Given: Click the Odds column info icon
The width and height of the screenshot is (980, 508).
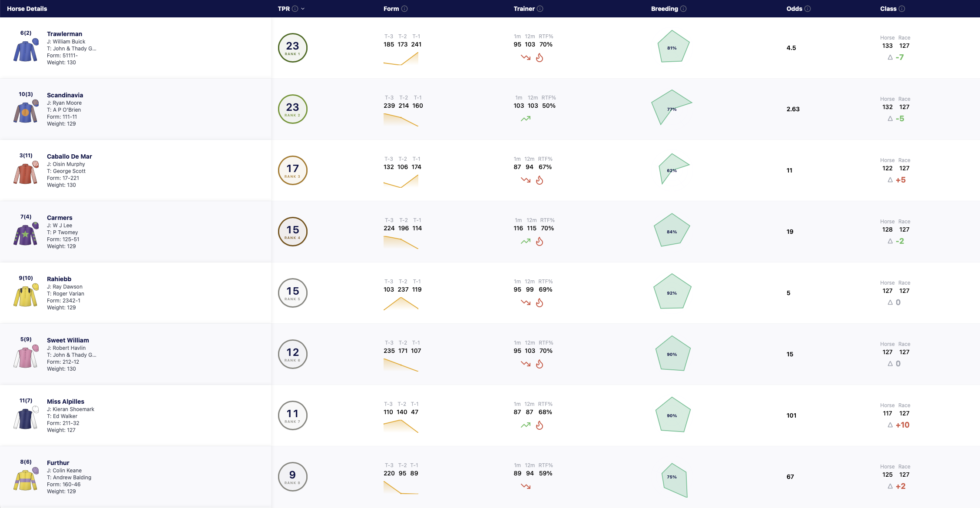Looking at the screenshot, I should click(808, 9).
